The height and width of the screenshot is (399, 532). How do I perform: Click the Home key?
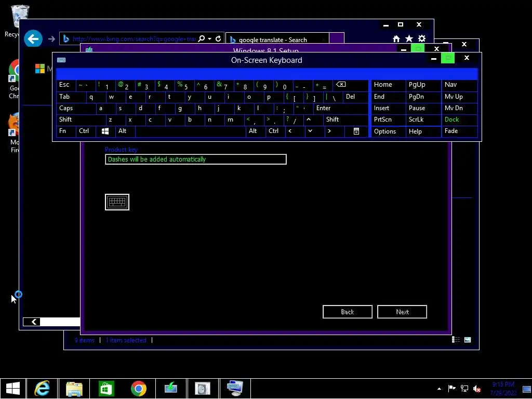388,85
